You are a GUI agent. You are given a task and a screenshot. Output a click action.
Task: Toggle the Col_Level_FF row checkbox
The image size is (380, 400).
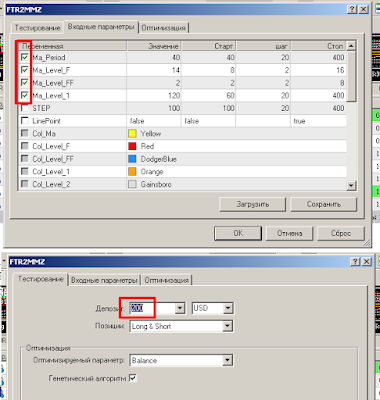pyautogui.click(x=25, y=159)
